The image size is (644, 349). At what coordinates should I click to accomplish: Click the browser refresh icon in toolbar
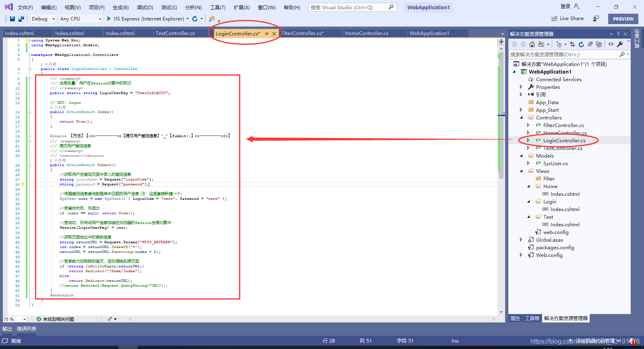(x=195, y=18)
